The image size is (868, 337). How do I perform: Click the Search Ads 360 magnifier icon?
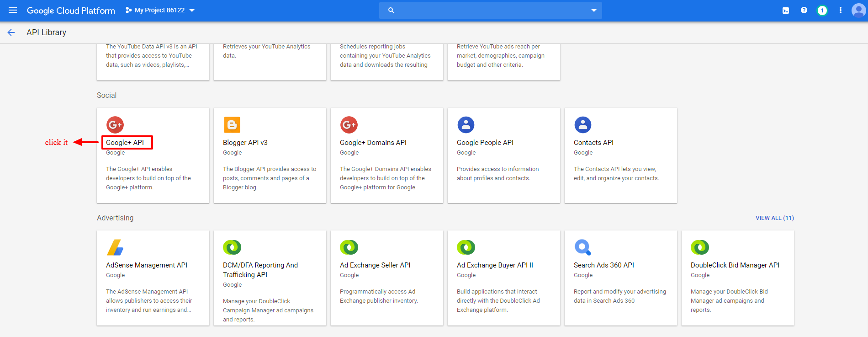point(583,247)
